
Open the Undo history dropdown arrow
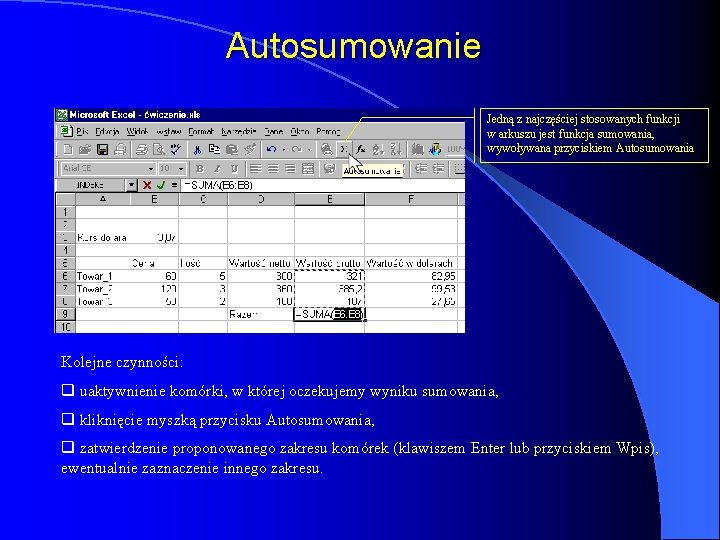(284, 150)
